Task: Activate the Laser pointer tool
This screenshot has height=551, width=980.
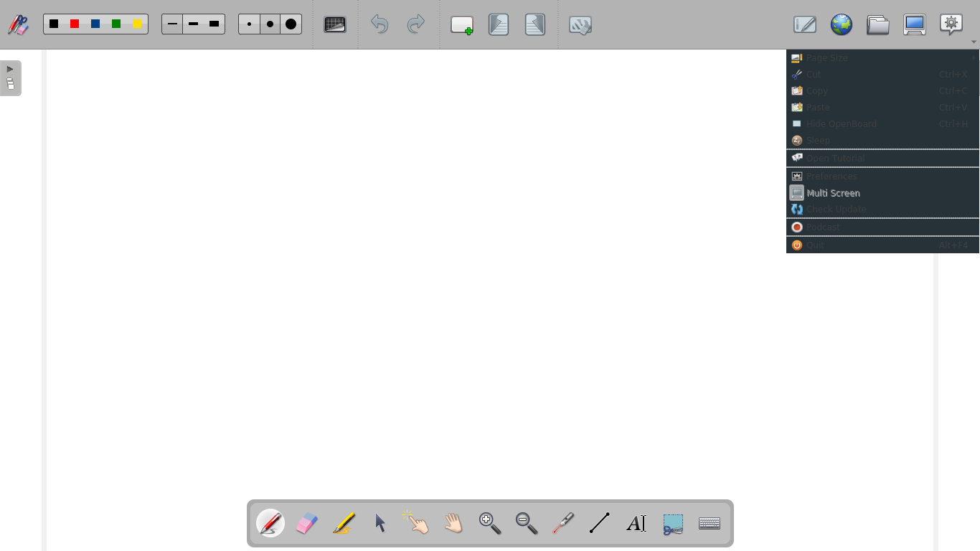Action: point(563,523)
